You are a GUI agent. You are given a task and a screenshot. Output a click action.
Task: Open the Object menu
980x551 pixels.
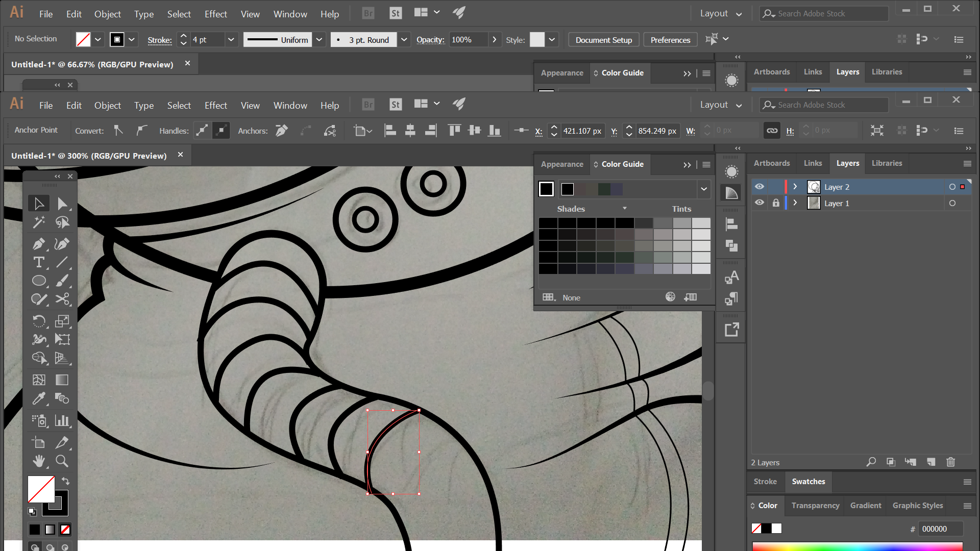tap(107, 105)
